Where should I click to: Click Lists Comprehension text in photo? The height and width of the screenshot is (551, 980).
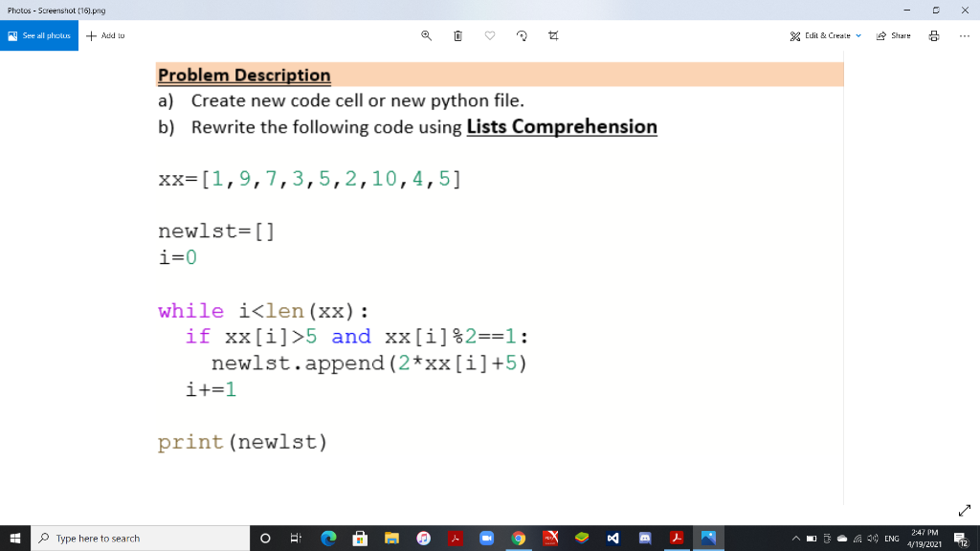point(562,127)
